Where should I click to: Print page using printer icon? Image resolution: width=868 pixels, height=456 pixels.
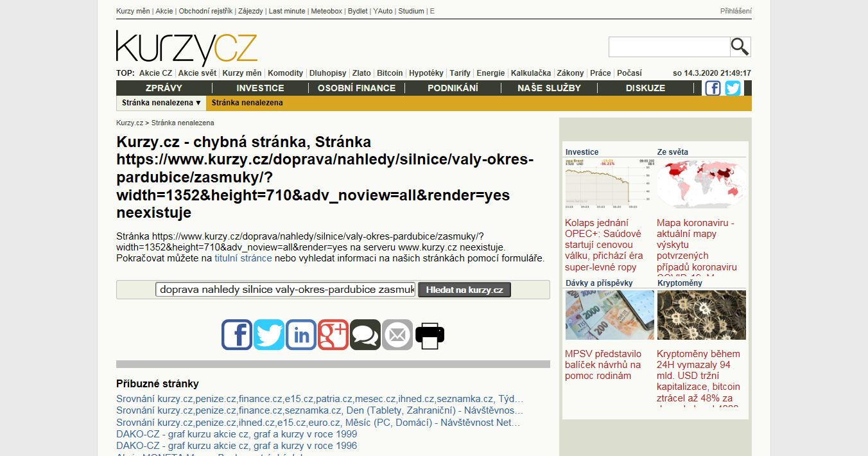[430, 335]
